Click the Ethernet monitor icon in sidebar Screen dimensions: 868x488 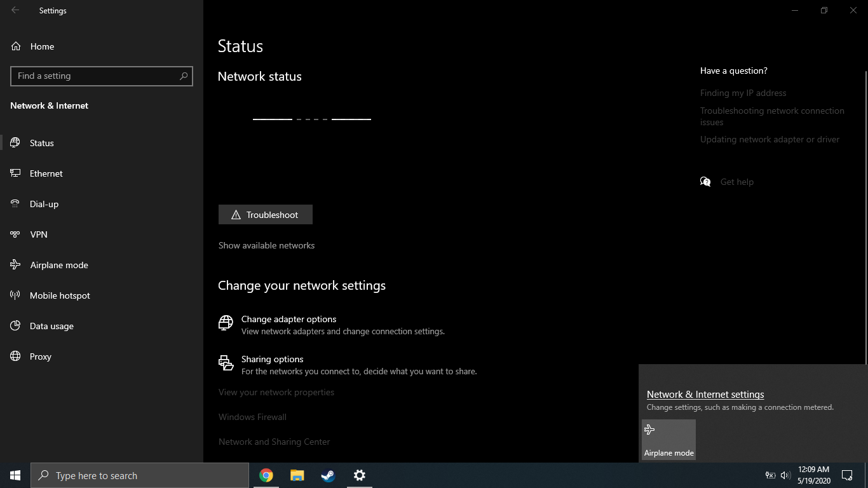(16, 173)
